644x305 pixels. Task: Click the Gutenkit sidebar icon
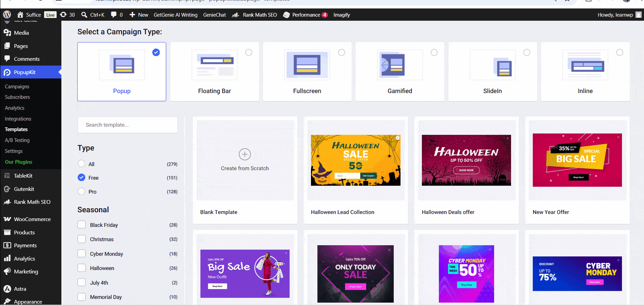point(7,189)
